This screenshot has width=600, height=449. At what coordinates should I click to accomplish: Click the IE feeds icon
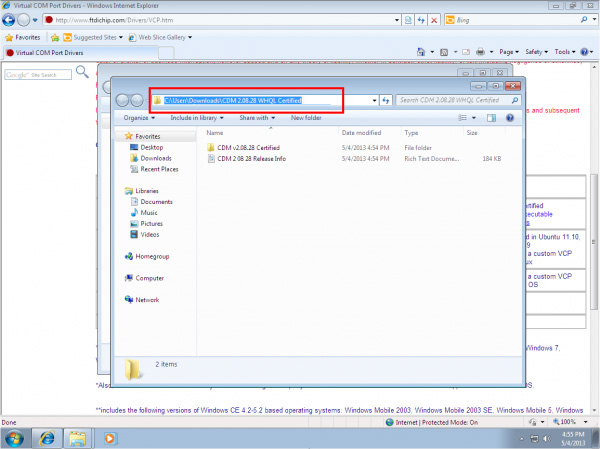444,52
